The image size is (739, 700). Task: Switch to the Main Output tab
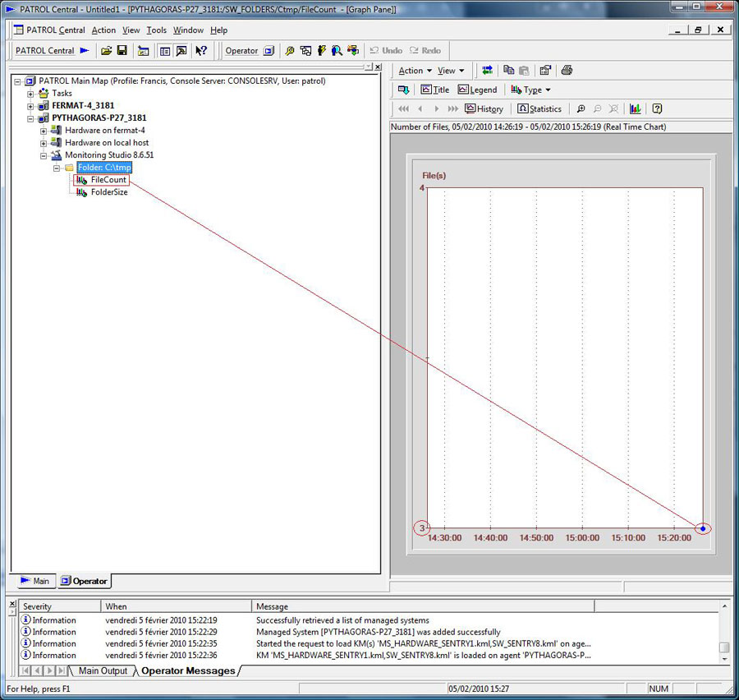click(x=102, y=670)
